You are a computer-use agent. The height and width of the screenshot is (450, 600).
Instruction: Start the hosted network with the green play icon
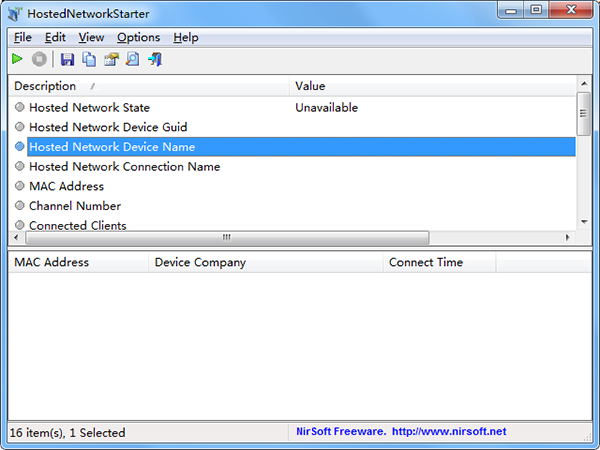pyautogui.click(x=17, y=59)
